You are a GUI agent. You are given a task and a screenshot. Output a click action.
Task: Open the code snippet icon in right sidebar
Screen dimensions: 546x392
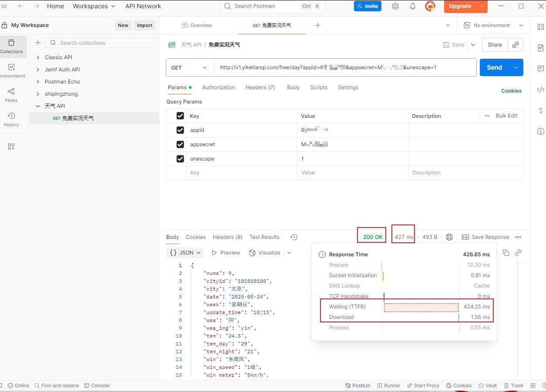[x=540, y=90]
